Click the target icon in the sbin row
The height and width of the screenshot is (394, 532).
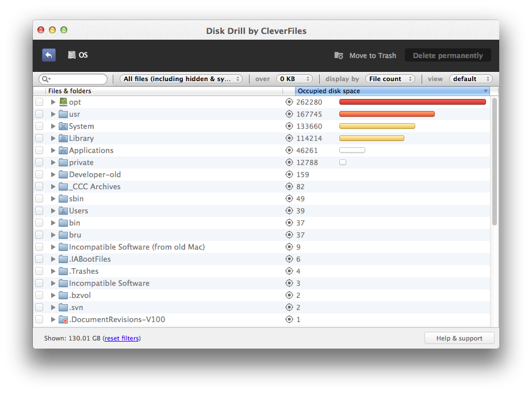289,198
